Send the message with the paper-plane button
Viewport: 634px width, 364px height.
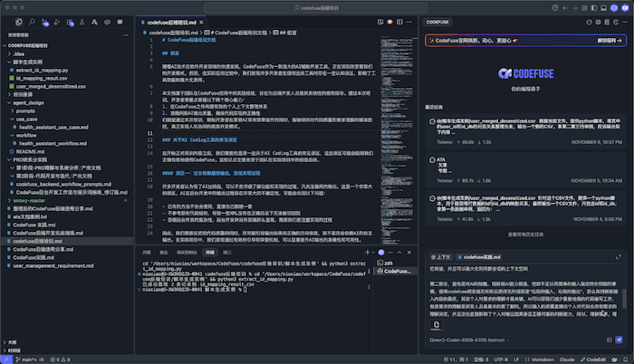(619, 340)
